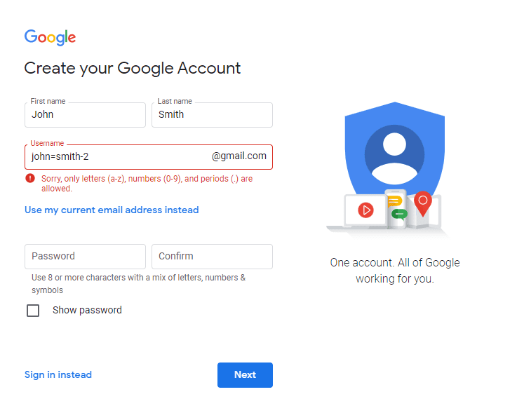Click the Create your Google Account heading
517x420 pixels.
click(x=133, y=68)
